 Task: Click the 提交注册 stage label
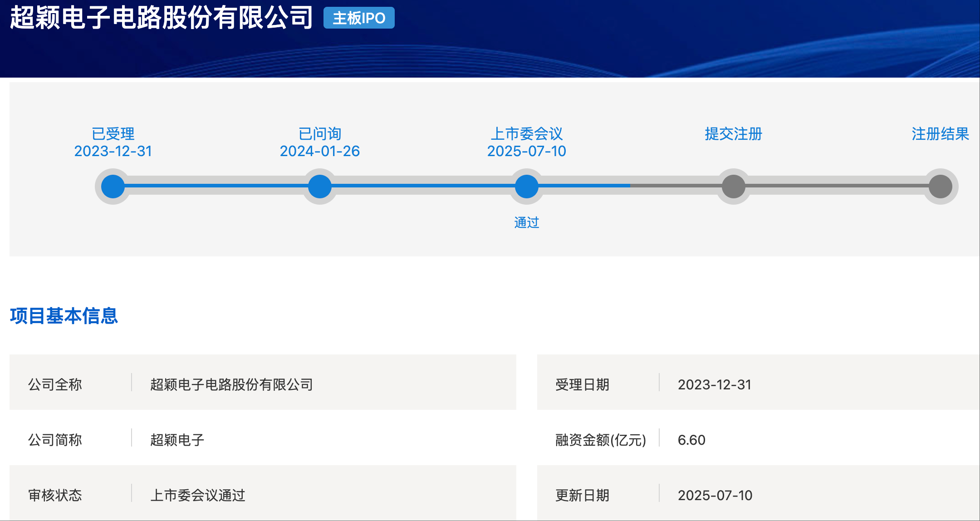[x=734, y=134]
